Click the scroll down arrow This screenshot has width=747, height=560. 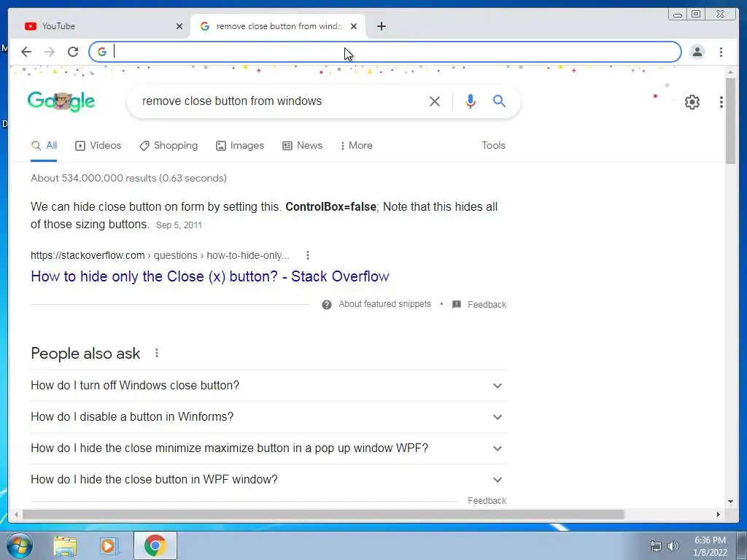click(730, 502)
